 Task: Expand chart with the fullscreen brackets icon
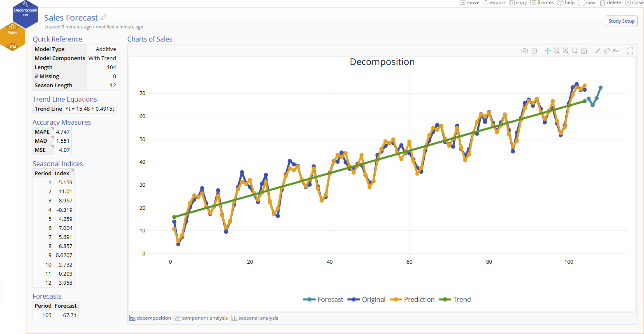630,51
